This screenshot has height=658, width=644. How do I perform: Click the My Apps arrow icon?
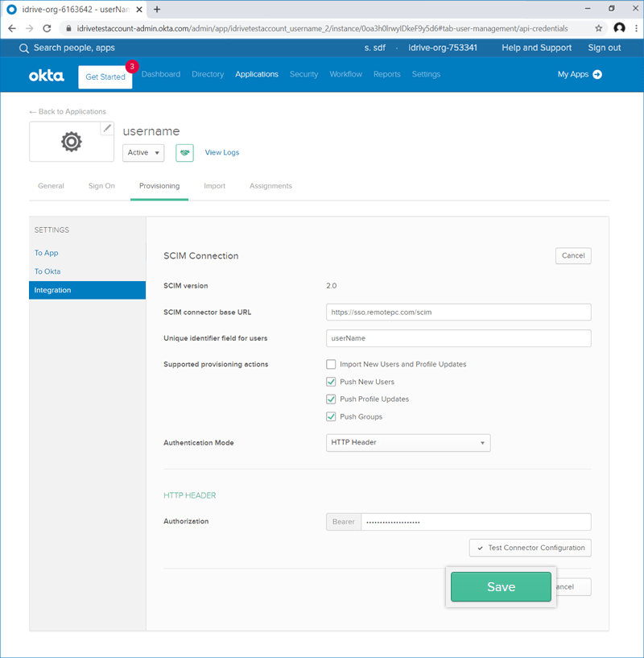[597, 74]
